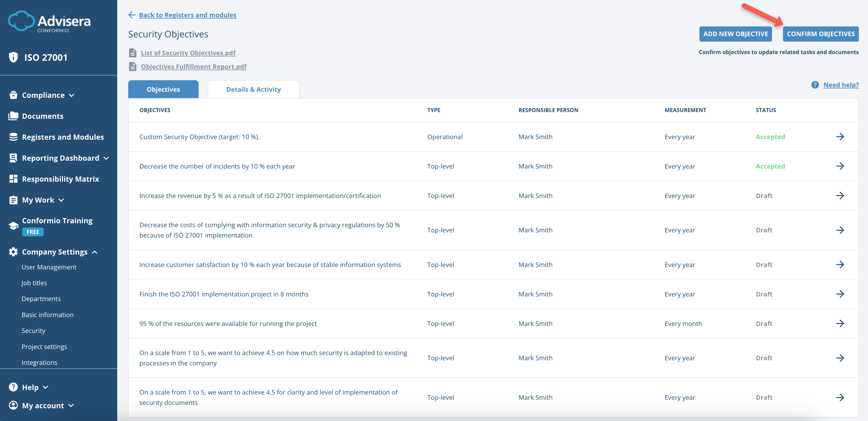
Task: Click the My Work clipboard icon
Action: pyautogui.click(x=13, y=200)
